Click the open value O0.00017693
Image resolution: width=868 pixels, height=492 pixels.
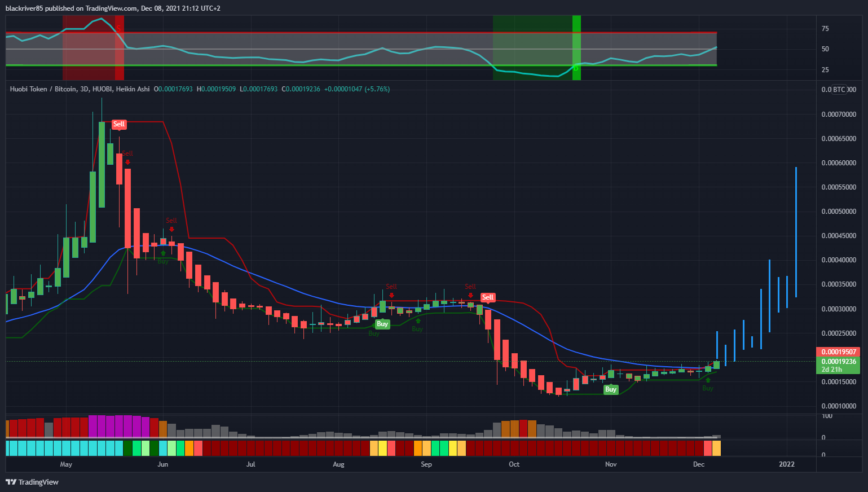point(173,89)
